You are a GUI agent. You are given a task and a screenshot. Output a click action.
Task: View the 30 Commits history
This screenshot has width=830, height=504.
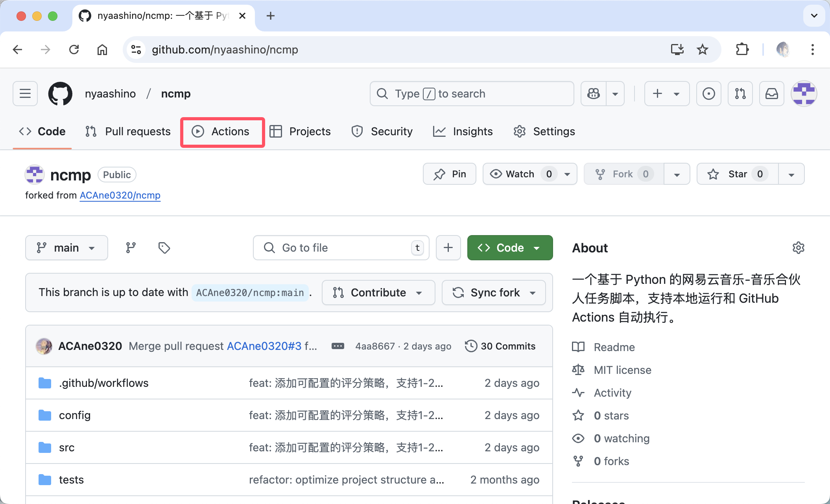tap(500, 346)
